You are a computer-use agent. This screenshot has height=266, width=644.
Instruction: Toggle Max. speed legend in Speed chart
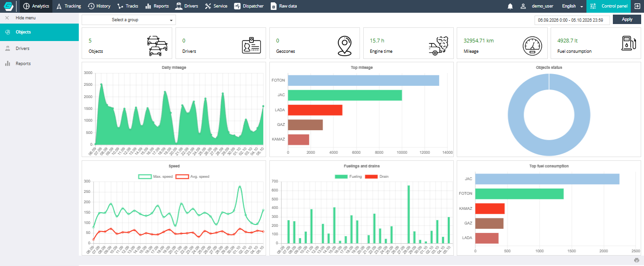click(155, 176)
